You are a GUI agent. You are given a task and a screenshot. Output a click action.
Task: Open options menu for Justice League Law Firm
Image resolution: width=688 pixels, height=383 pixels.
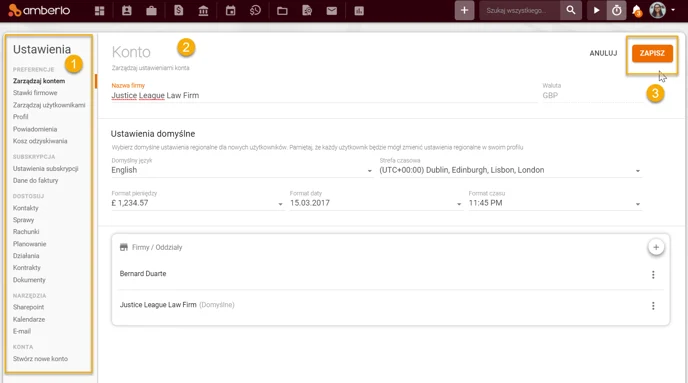pos(653,306)
